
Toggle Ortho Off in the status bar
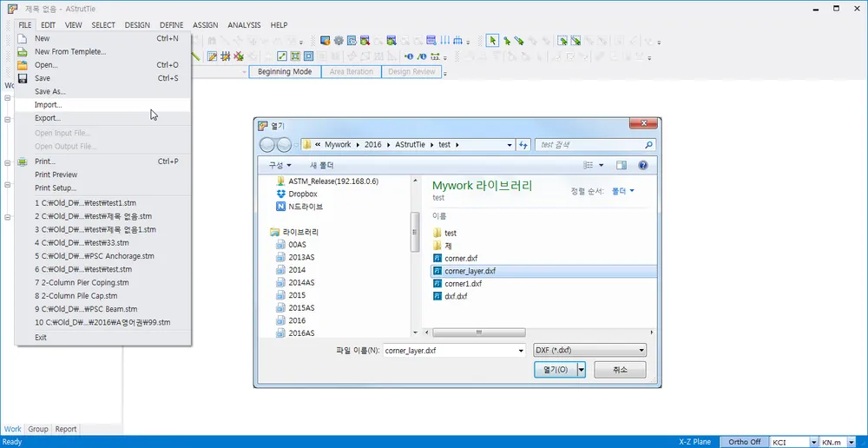point(744,442)
